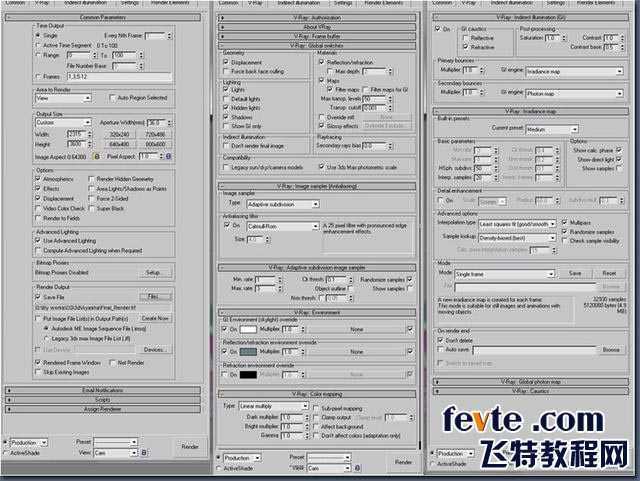Toggle Use Advanced Lighting checkbox
This screenshot has height=481, width=640.
[x=38, y=240]
